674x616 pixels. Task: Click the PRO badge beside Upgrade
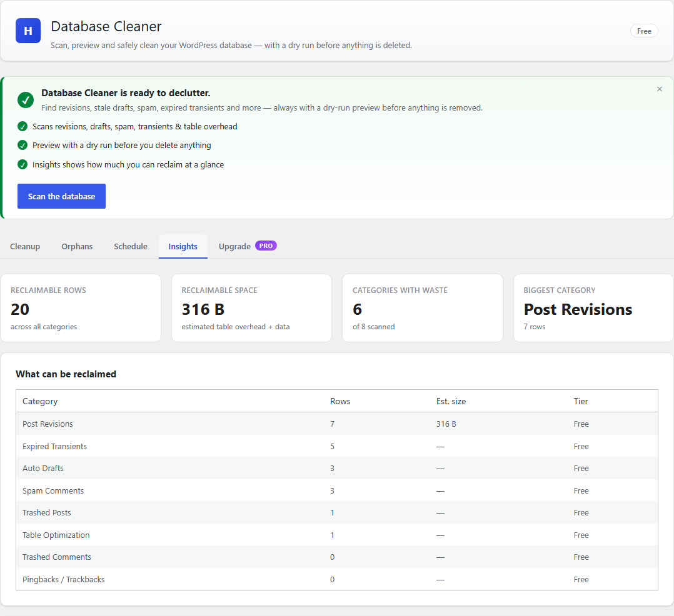tap(266, 246)
